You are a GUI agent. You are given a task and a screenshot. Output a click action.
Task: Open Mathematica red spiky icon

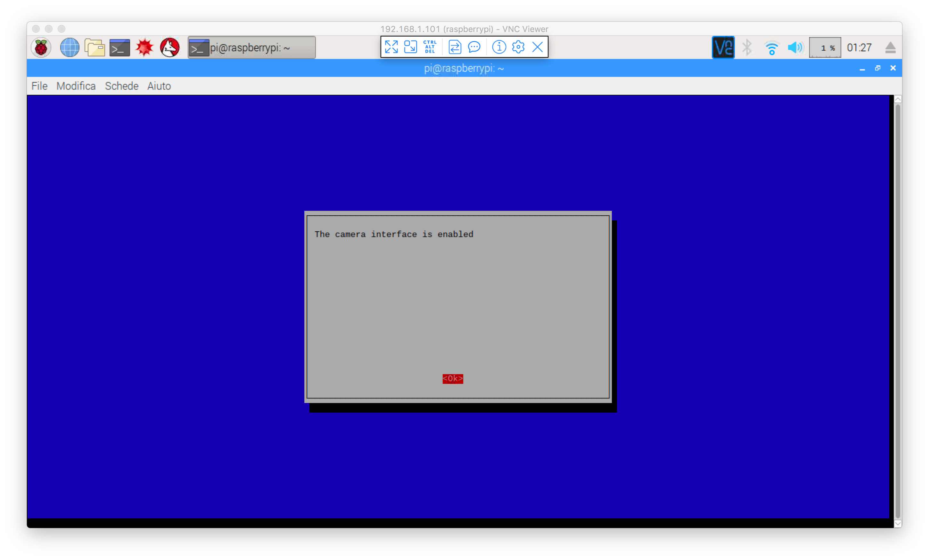[144, 47]
